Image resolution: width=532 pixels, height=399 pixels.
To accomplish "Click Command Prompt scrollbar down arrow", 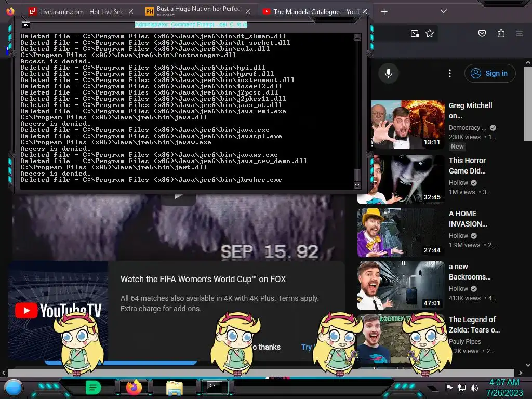I will [357, 185].
